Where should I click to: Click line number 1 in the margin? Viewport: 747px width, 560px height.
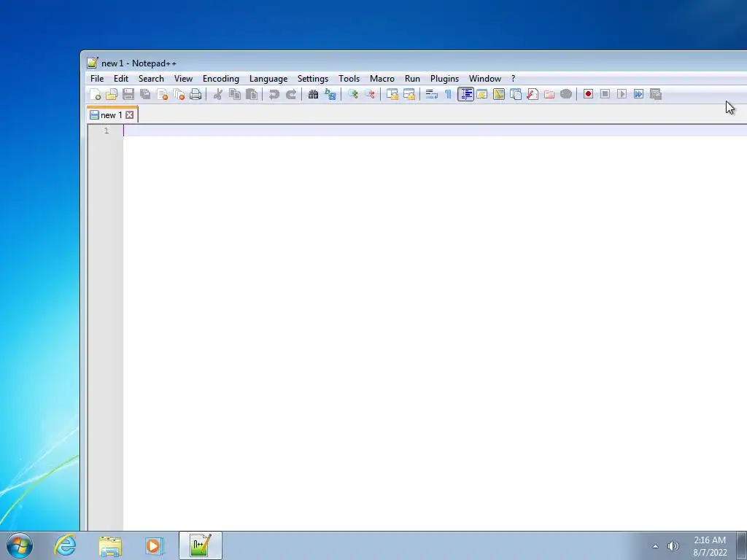(107, 131)
